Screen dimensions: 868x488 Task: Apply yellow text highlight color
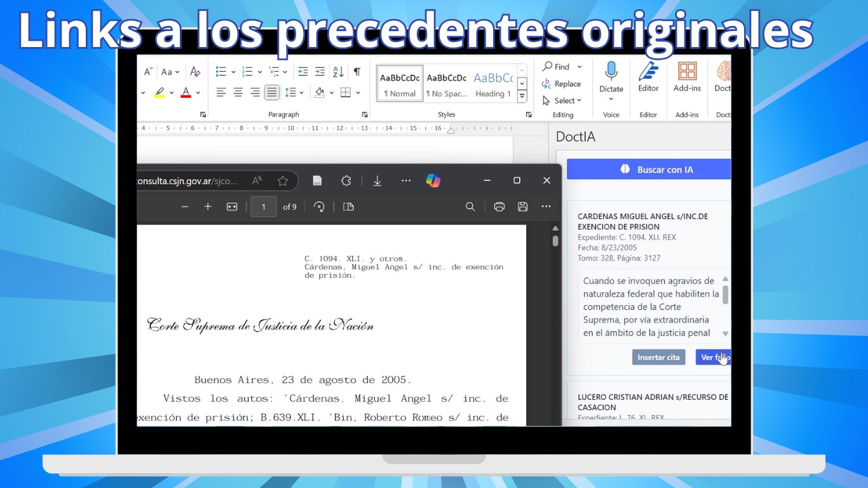pyautogui.click(x=159, y=93)
